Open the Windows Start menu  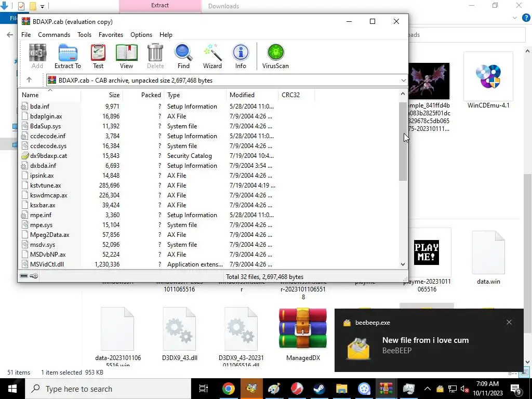click(x=12, y=389)
